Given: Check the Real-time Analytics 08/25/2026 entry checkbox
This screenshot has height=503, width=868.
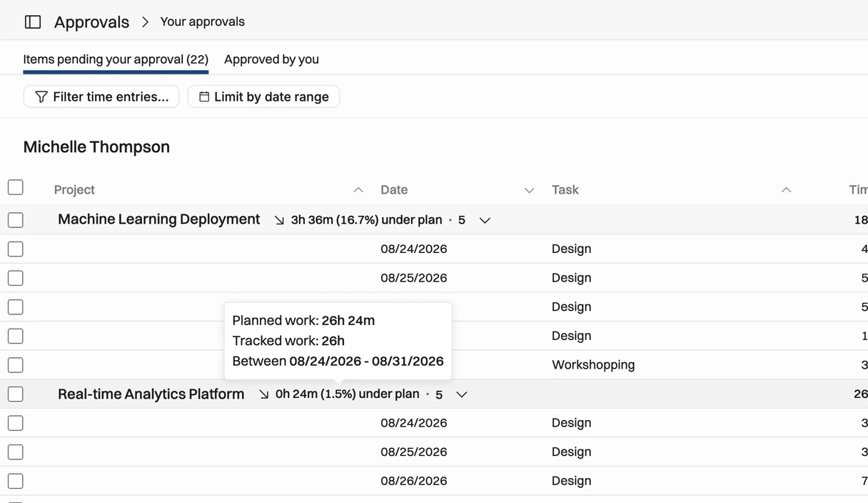Looking at the screenshot, I should pos(16,452).
